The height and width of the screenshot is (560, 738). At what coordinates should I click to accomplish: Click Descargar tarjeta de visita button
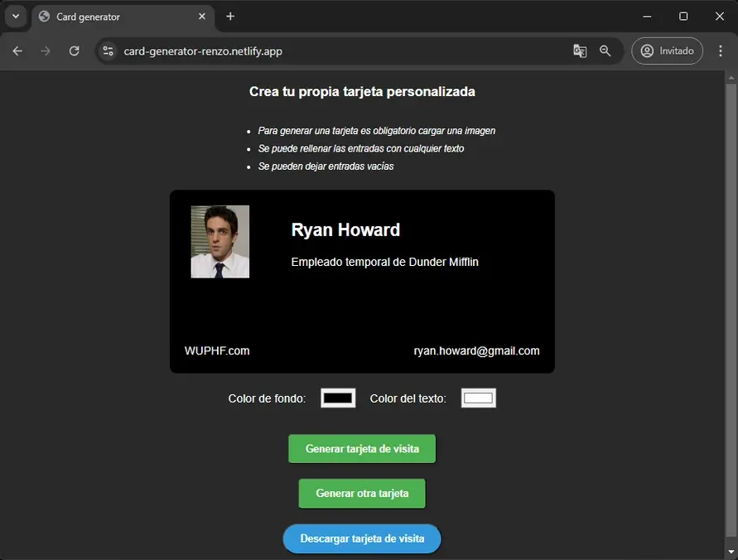[x=362, y=538]
